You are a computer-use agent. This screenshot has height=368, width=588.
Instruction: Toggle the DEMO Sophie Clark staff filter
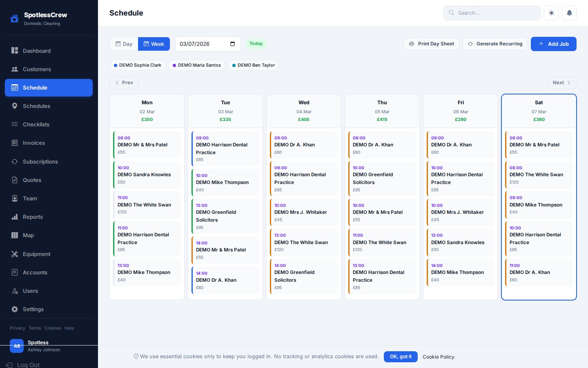(x=138, y=65)
